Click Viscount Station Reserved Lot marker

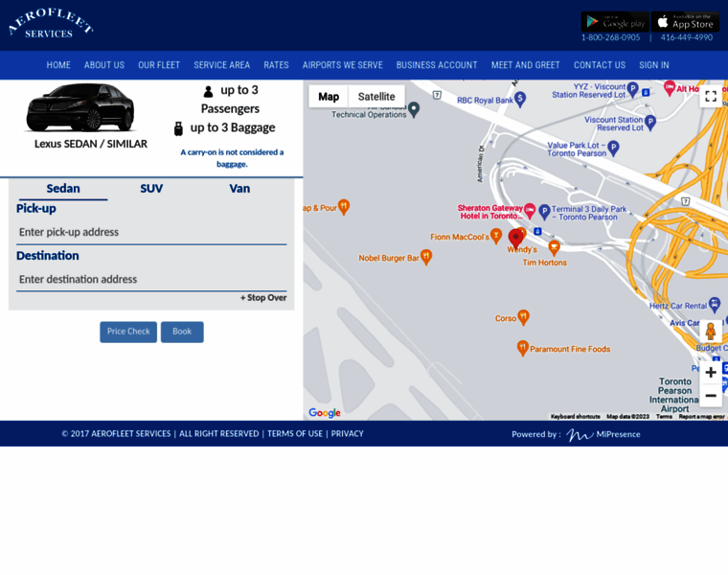pyautogui.click(x=650, y=123)
